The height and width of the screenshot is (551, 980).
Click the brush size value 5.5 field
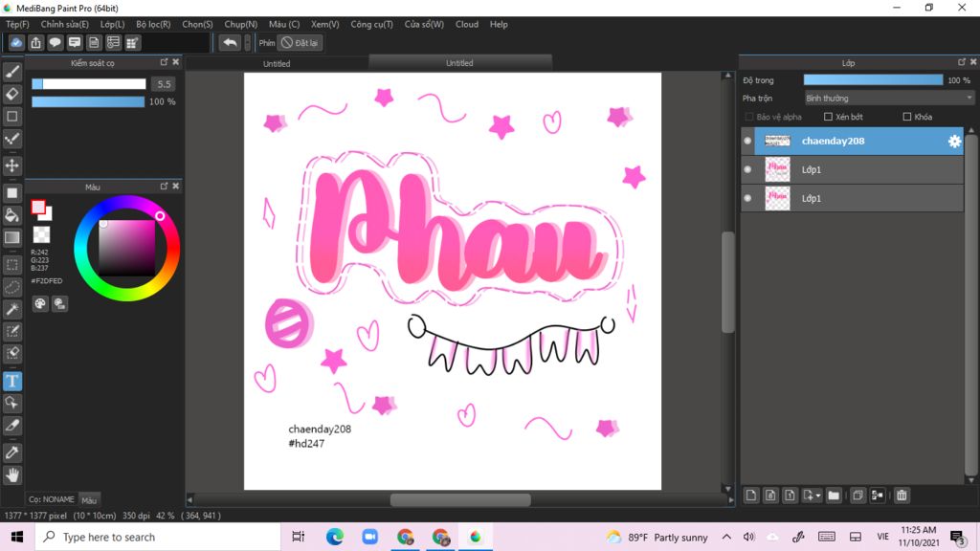pyautogui.click(x=164, y=84)
